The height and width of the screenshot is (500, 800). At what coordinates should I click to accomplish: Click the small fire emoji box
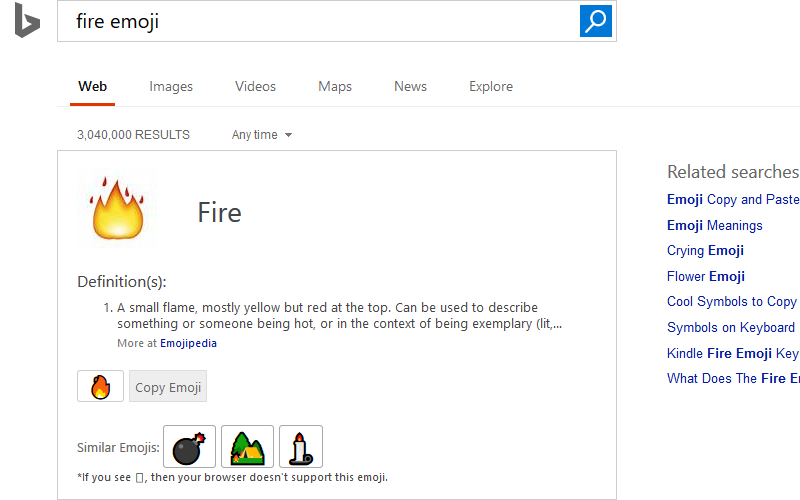[x=101, y=386]
